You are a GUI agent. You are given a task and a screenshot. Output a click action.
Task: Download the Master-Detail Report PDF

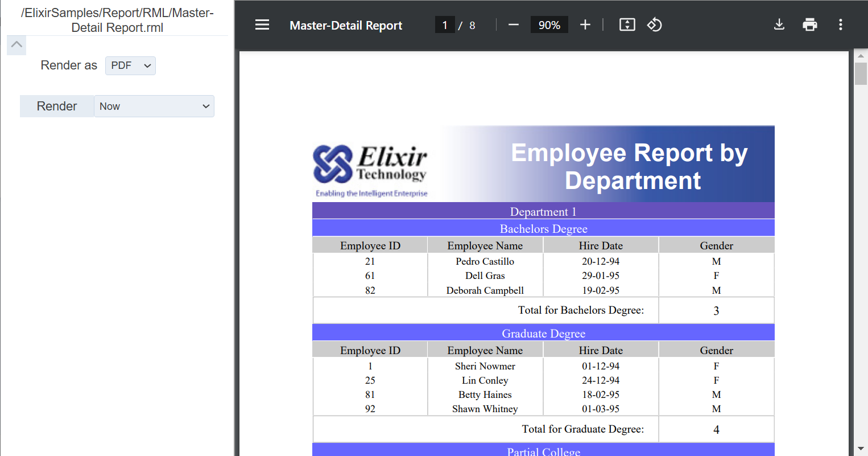pos(779,24)
